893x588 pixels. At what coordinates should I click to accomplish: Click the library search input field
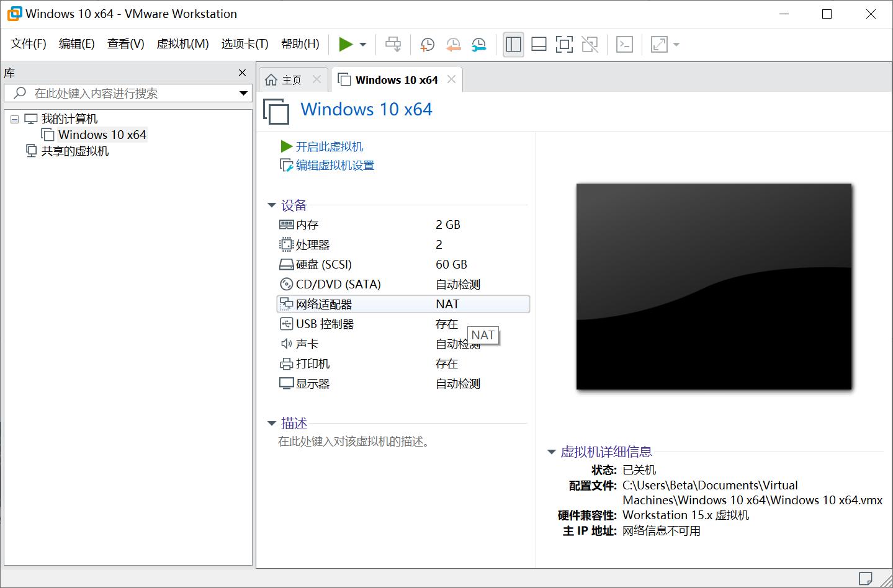pos(124,94)
